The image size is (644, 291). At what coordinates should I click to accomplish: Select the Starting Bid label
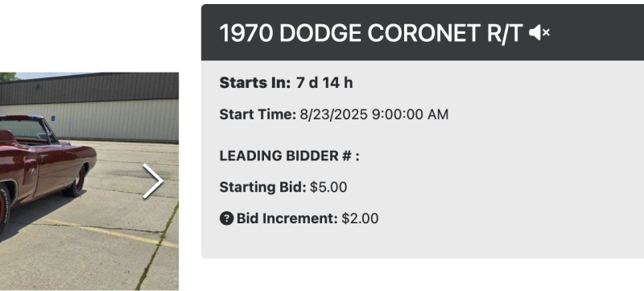(x=263, y=187)
